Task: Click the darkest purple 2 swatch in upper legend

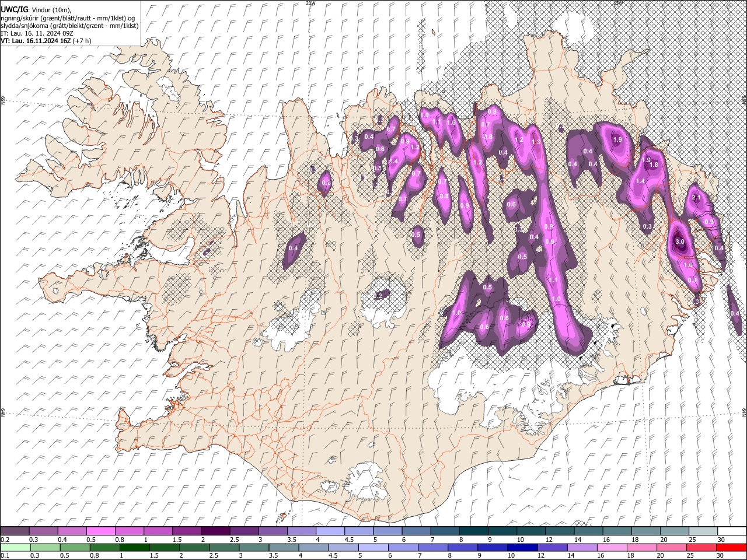Action: (215, 531)
